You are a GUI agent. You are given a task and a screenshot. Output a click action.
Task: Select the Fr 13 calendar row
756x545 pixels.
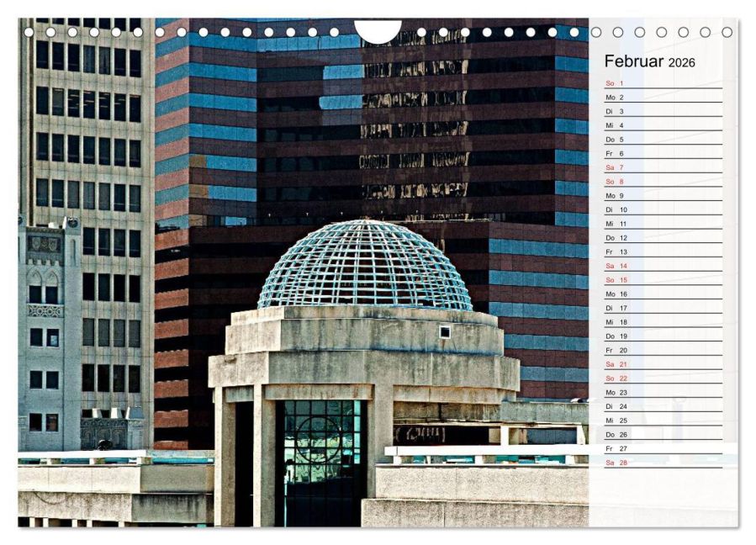click(663, 251)
